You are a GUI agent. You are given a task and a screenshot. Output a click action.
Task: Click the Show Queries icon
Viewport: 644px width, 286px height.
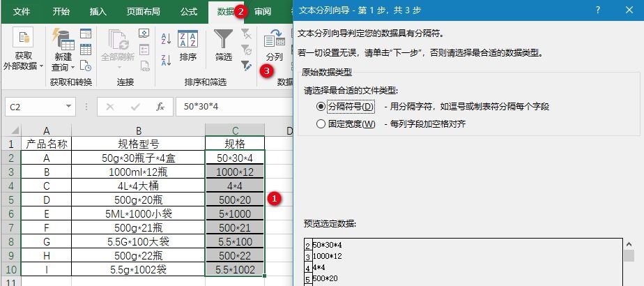(86, 33)
